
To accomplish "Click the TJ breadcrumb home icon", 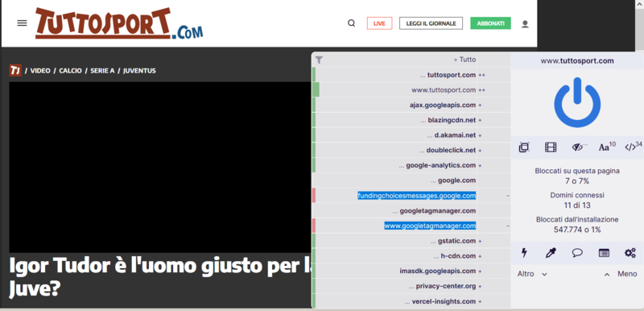I will [x=15, y=71].
